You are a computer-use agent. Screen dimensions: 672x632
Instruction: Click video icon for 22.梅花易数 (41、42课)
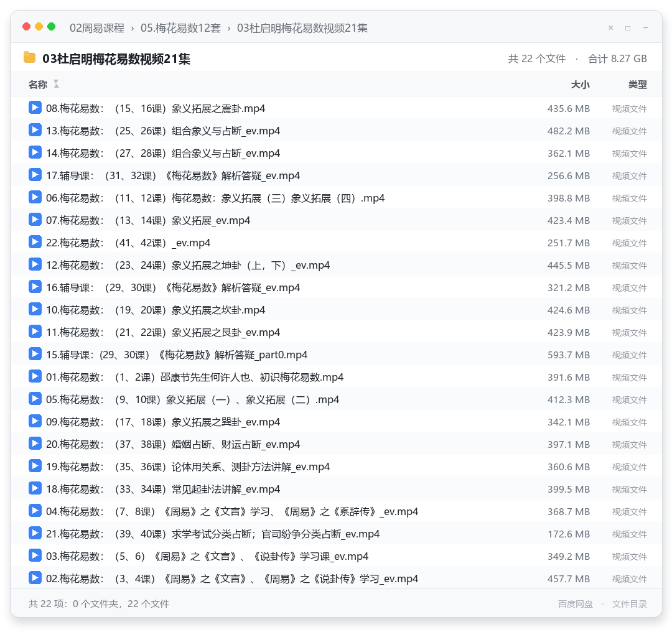click(x=35, y=241)
